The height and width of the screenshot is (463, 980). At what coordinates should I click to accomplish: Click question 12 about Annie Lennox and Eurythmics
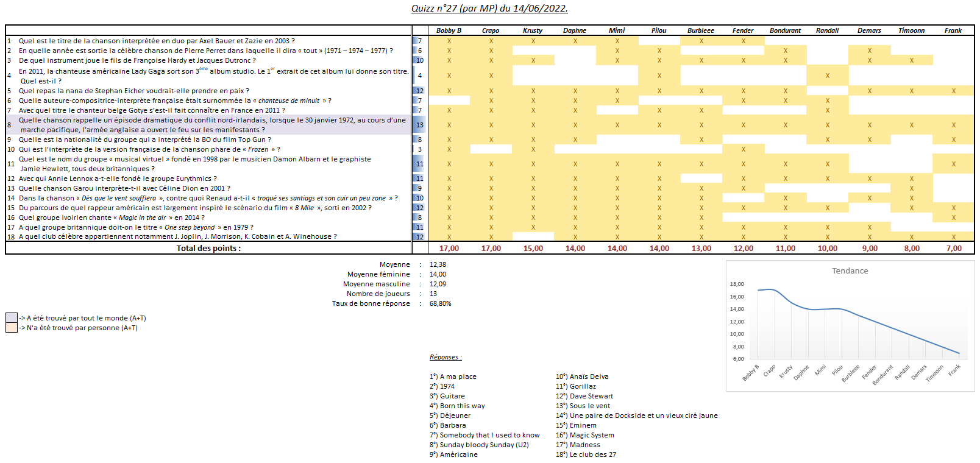point(118,178)
